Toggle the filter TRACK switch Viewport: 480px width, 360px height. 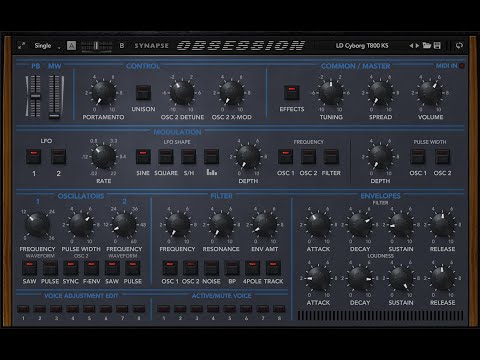coord(273,268)
